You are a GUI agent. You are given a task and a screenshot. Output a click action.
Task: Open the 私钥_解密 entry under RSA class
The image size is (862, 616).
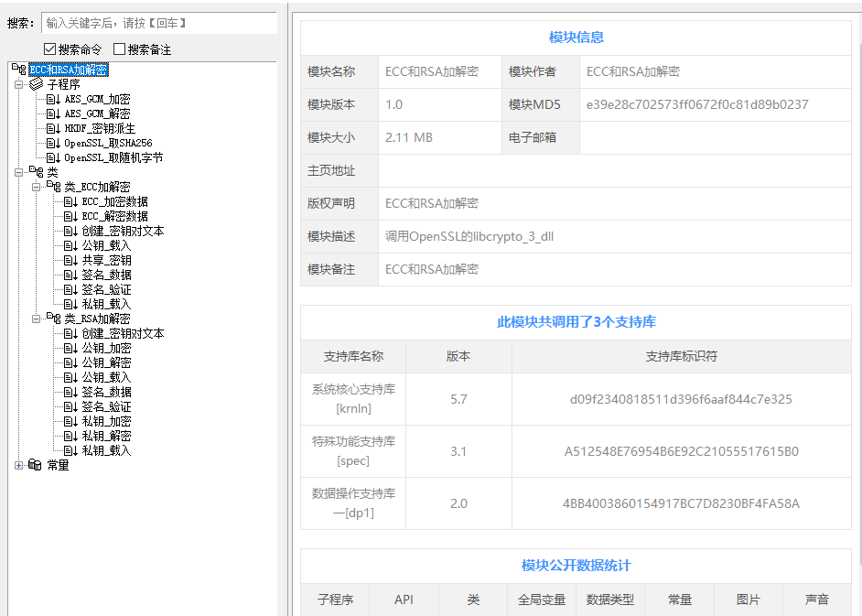coord(106,436)
